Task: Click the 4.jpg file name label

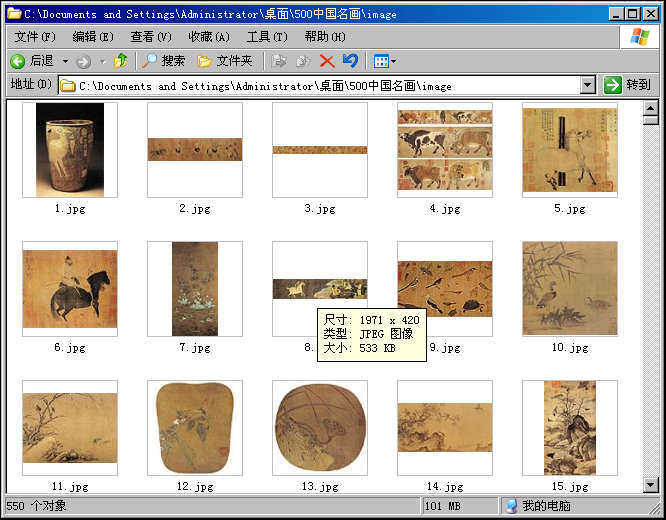Action: coord(445,209)
